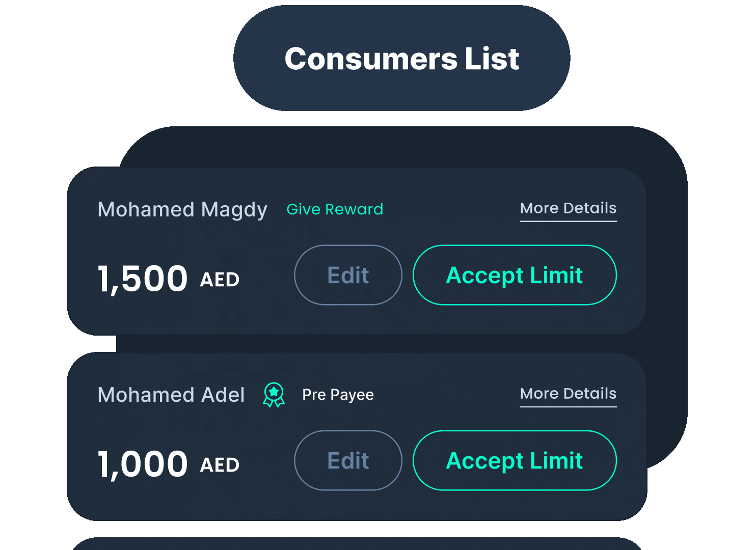The image size is (756, 550).
Task: Click the Give Reward link for Mohamed Magdy
Action: pos(335,209)
